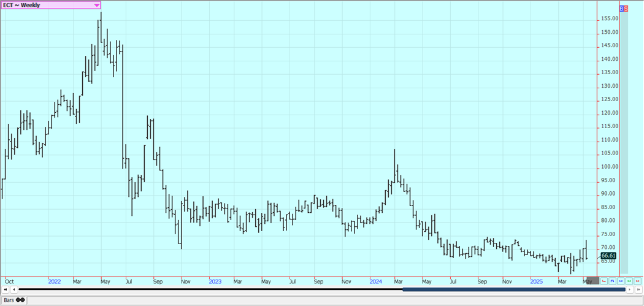Click the dark blue horizontal scrollbar thumb

coord(514,289)
